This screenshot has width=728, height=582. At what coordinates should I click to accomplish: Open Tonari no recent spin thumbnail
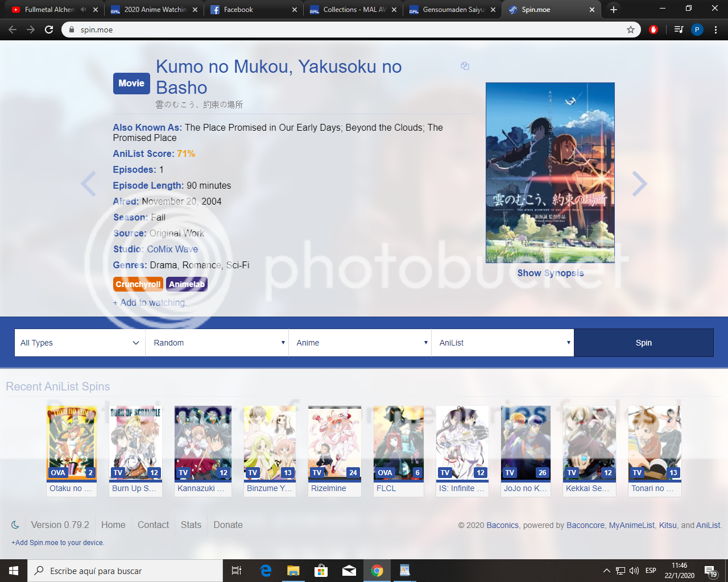click(655, 451)
